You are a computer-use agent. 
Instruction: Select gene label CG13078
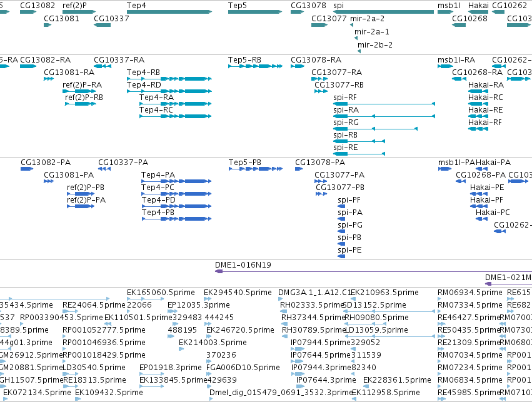[308, 6]
